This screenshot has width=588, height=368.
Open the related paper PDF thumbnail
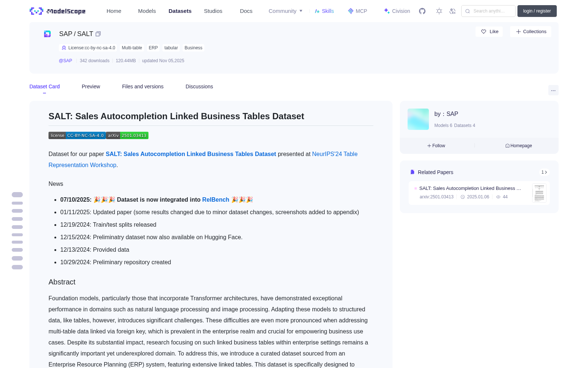pyautogui.click(x=539, y=193)
